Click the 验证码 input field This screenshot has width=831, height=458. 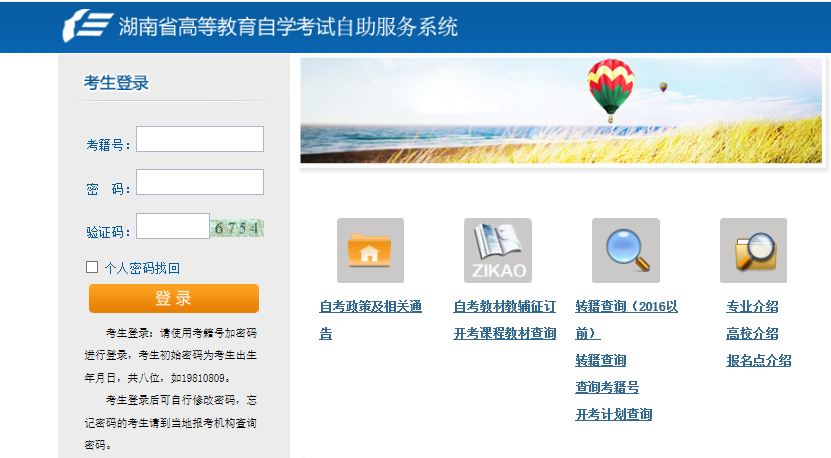172,227
